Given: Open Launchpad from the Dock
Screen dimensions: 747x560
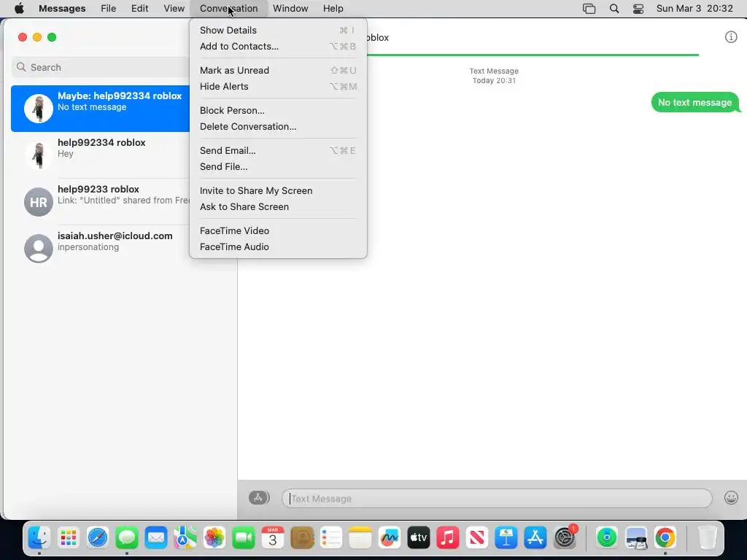Looking at the screenshot, I should (x=68, y=538).
